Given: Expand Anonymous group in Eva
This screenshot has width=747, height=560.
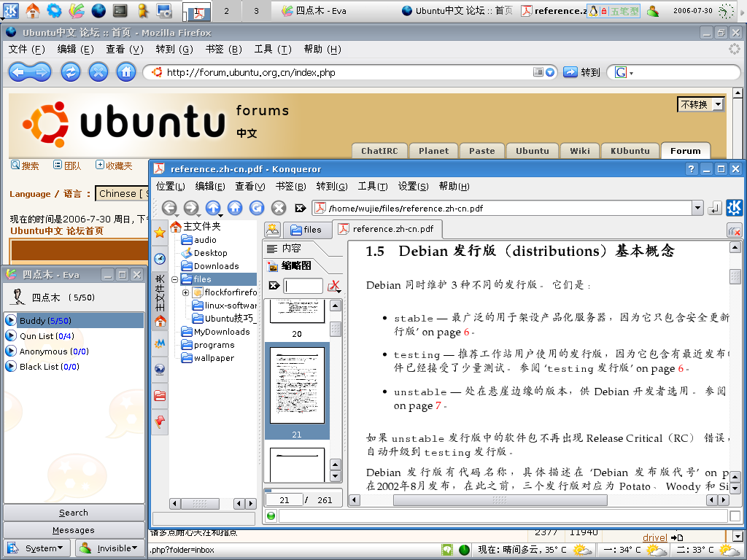Looking at the screenshot, I should [10, 351].
